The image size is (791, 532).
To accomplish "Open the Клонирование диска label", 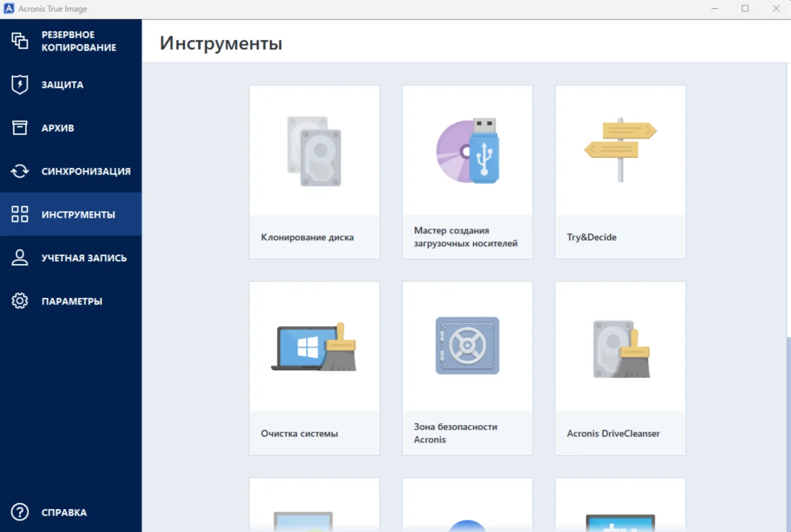I will 307,237.
